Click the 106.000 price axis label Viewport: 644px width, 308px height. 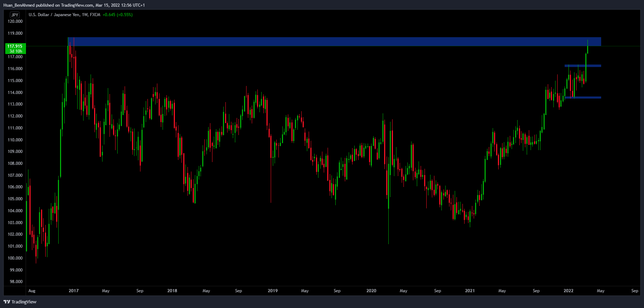(x=15, y=187)
